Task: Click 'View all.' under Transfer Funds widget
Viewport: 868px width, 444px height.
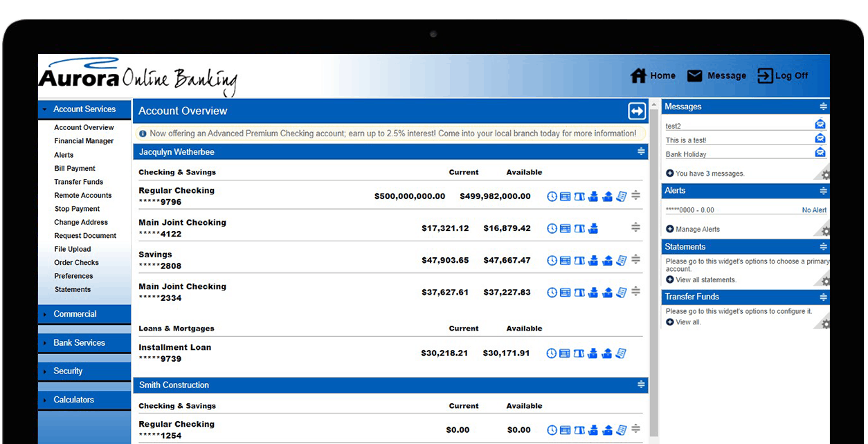Action: 683,322
